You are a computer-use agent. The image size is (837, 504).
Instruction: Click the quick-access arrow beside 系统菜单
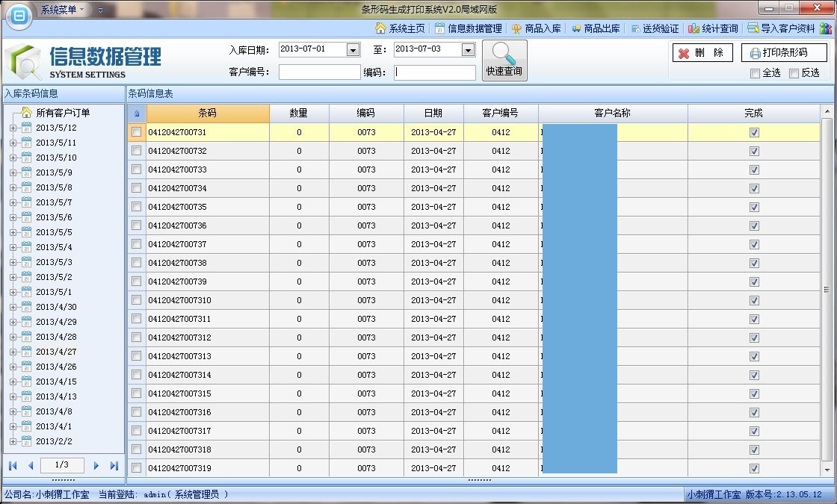[100, 10]
